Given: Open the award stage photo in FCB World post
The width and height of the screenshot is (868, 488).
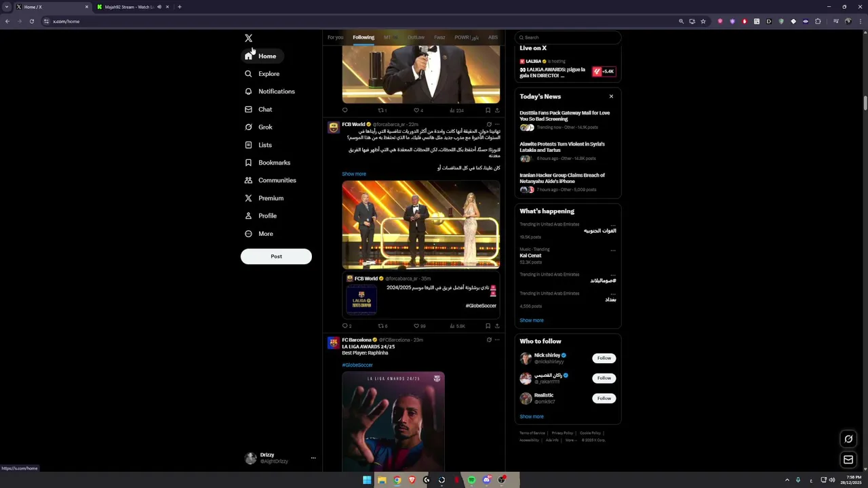Looking at the screenshot, I should (x=421, y=225).
